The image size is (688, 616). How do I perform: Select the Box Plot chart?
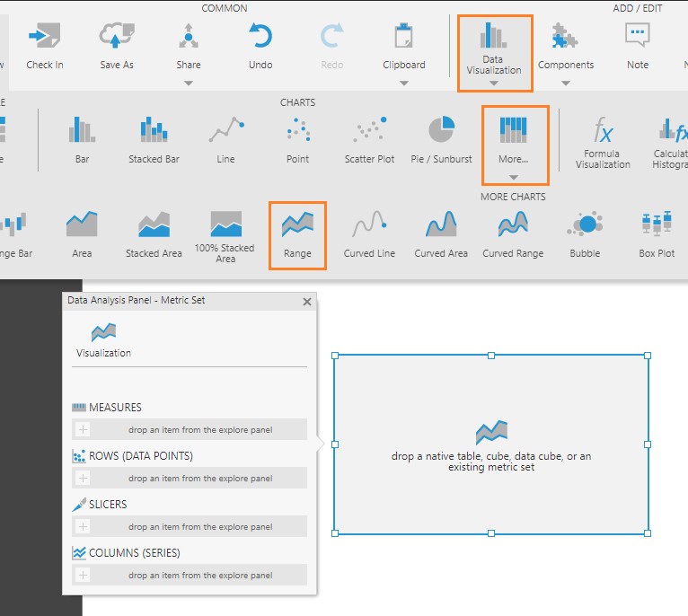tap(657, 224)
